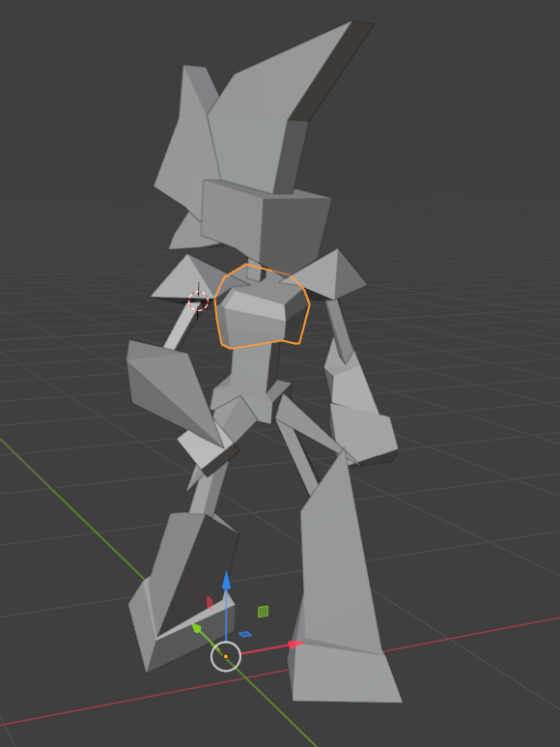Select the green square plane handle on gizmo
This screenshot has height=747, width=560.
[264, 611]
